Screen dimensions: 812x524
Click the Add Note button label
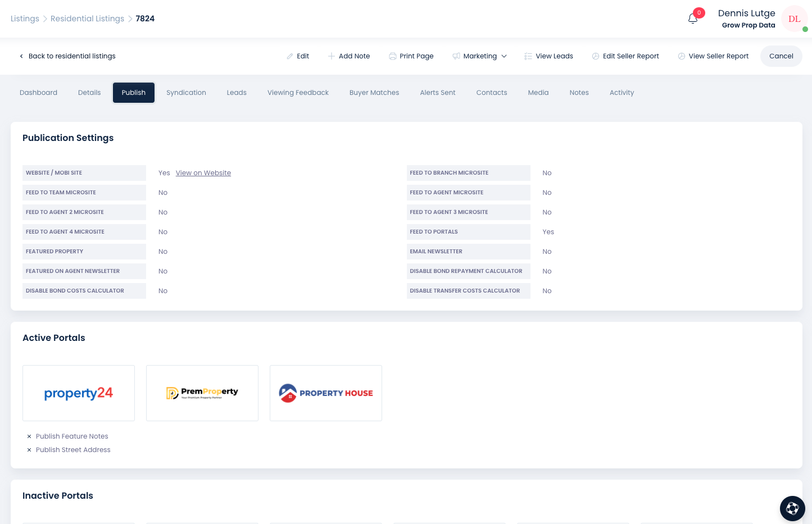354,56
